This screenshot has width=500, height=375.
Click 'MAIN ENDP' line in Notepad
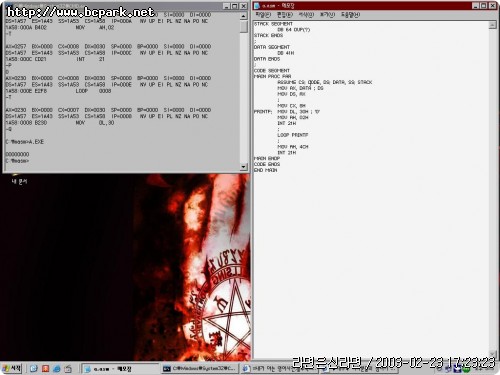[267, 158]
